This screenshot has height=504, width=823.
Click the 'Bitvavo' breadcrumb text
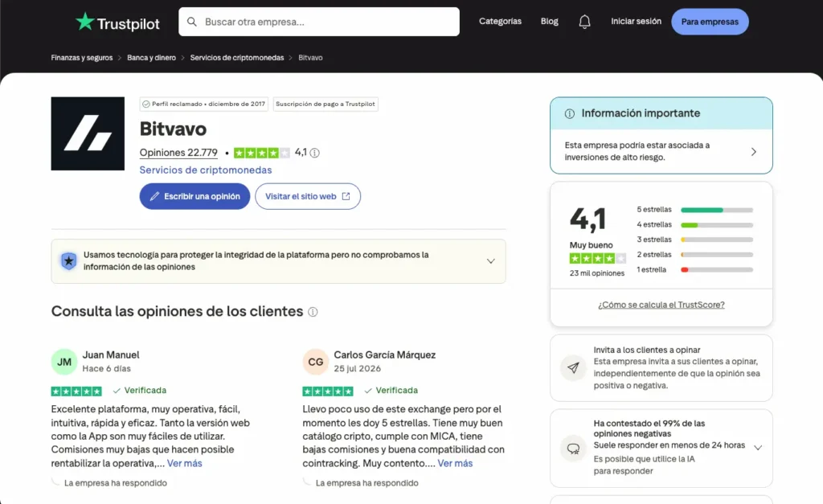point(310,58)
